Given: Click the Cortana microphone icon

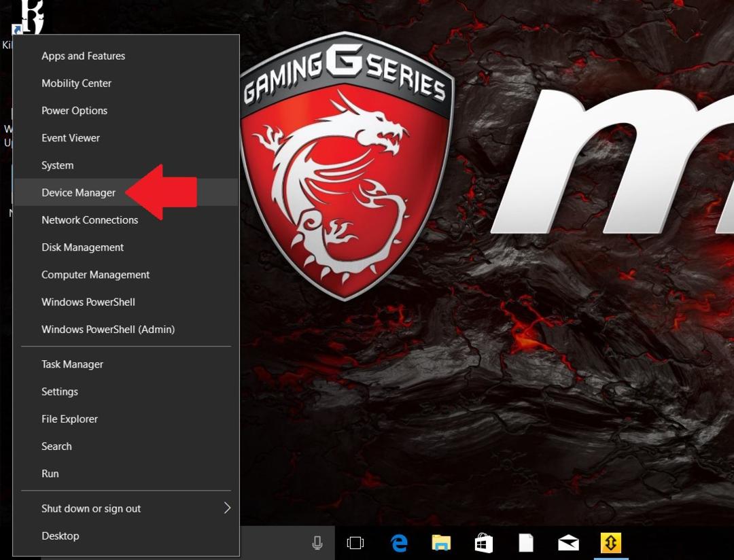Looking at the screenshot, I should 317,543.
